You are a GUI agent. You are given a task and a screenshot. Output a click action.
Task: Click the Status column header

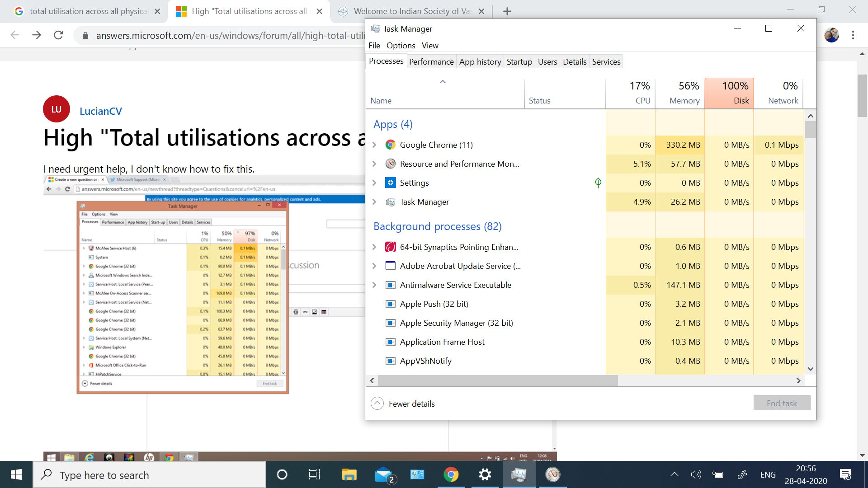[565, 93]
